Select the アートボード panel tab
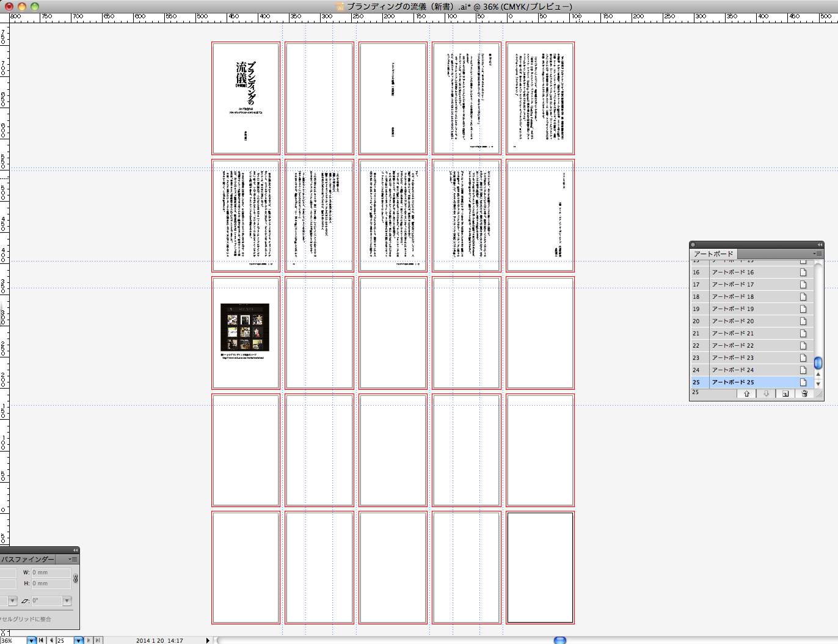 point(713,254)
